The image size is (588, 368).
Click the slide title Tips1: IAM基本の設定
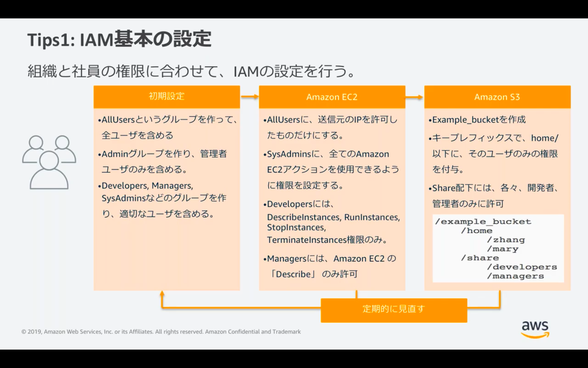point(120,38)
